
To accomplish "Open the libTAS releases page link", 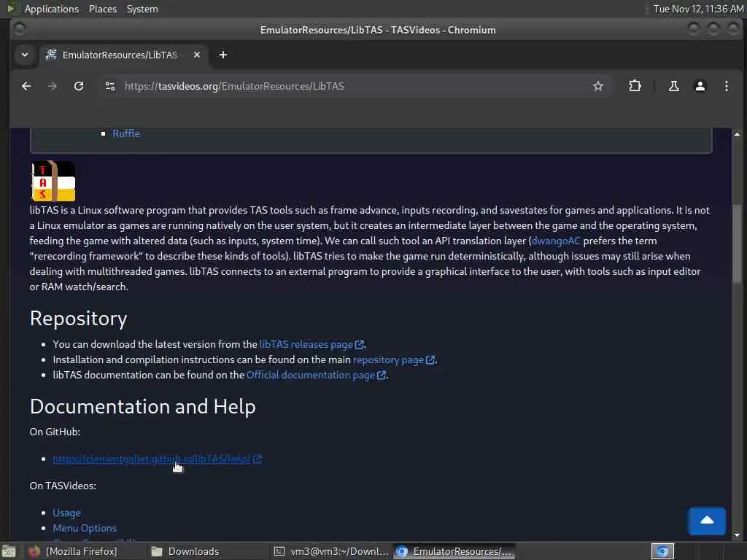I will [311, 344].
